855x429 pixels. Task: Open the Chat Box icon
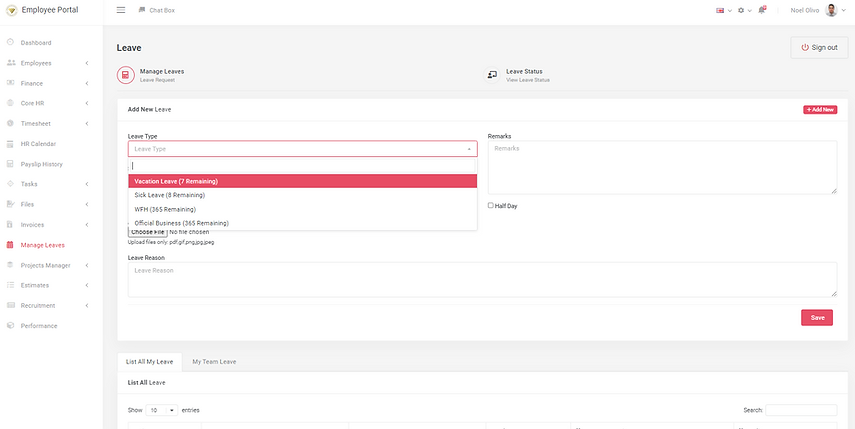click(142, 10)
